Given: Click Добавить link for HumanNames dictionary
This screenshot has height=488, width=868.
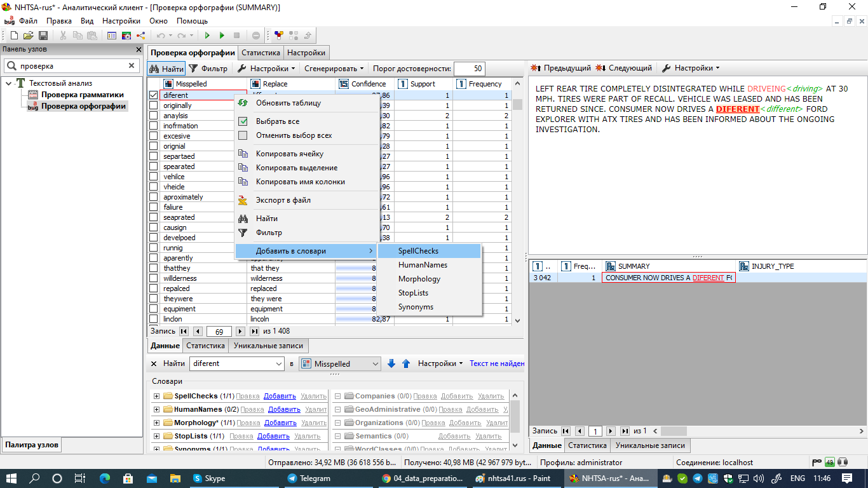Looking at the screenshot, I should point(283,409).
